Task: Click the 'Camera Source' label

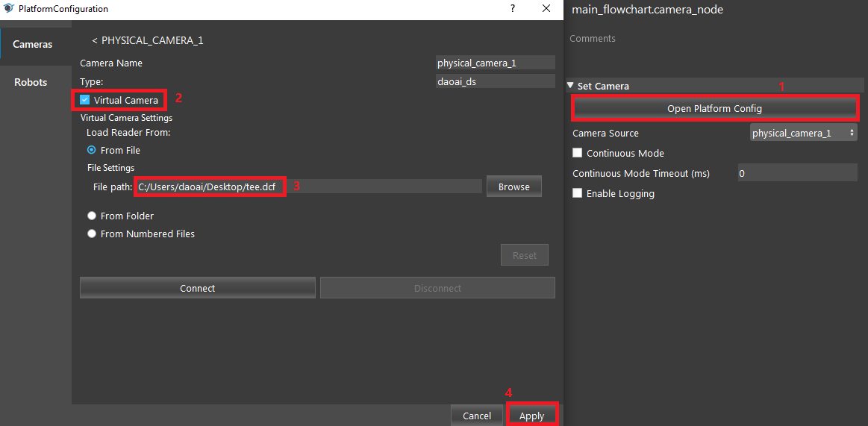Action: click(x=605, y=134)
